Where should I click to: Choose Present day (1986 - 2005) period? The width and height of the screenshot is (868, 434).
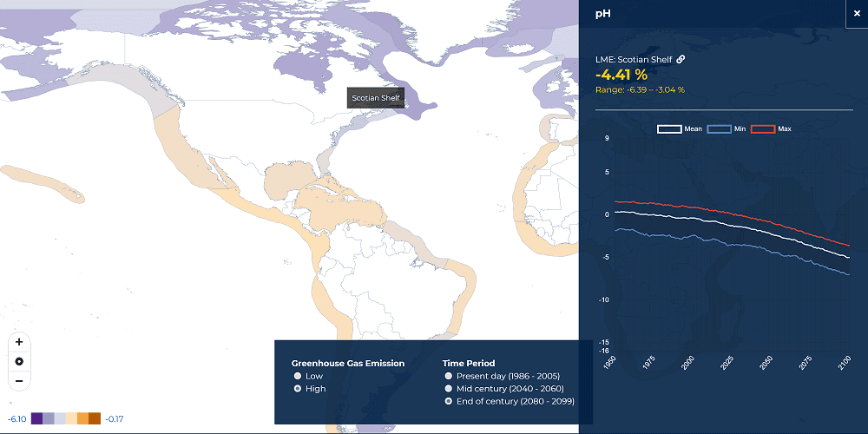(449, 376)
